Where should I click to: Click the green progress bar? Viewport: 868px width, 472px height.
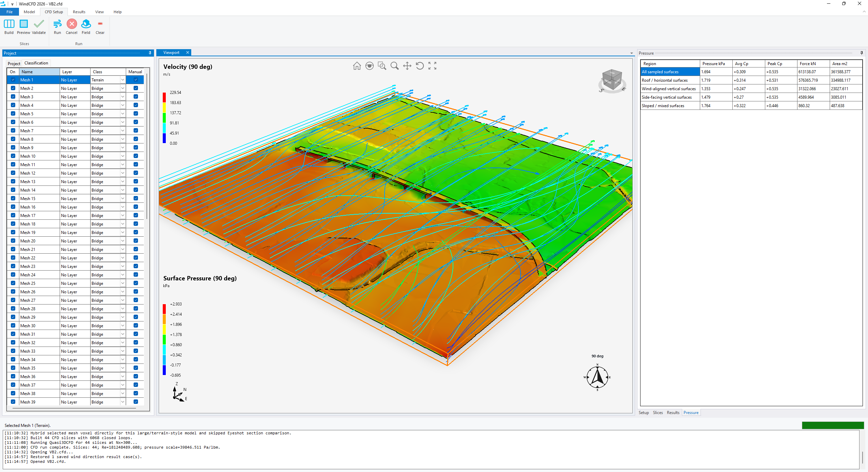click(x=833, y=425)
